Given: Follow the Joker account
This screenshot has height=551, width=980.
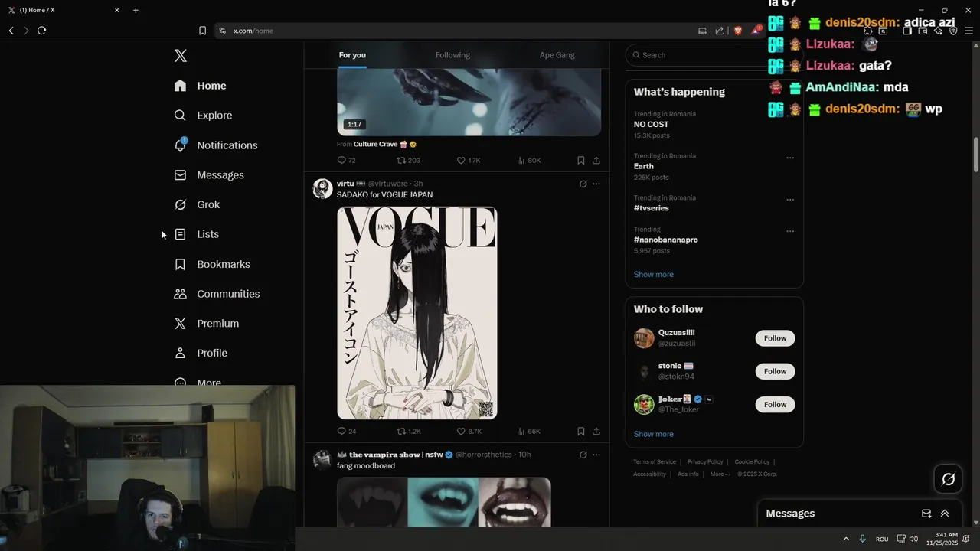Looking at the screenshot, I should tap(775, 404).
